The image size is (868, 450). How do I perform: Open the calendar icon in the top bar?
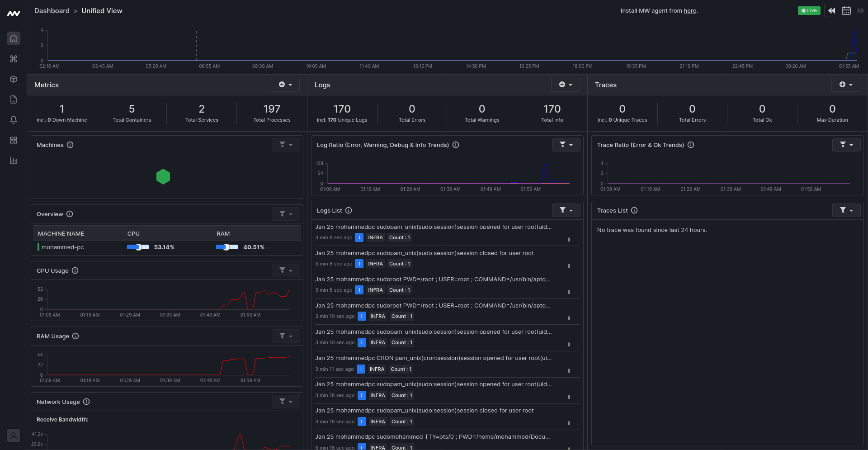pyautogui.click(x=846, y=10)
